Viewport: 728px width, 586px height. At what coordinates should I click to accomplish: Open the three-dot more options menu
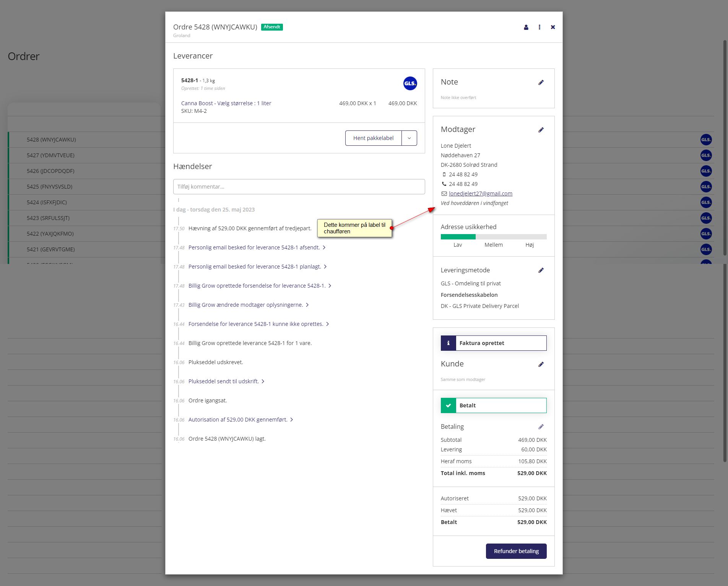point(539,27)
